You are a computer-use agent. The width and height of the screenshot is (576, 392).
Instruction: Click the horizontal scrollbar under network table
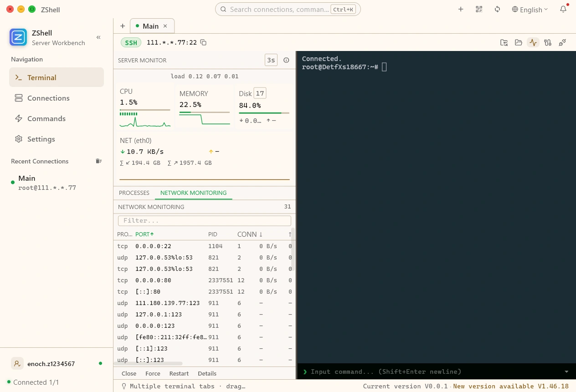pos(148,364)
